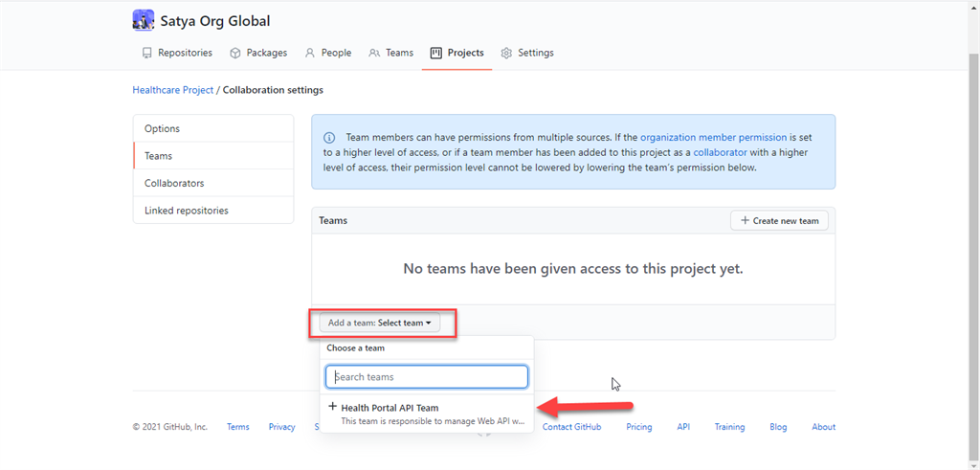The image size is (980, 470).
Task: Click the Satya Org Global avatar icon
Action: [144, 20]
